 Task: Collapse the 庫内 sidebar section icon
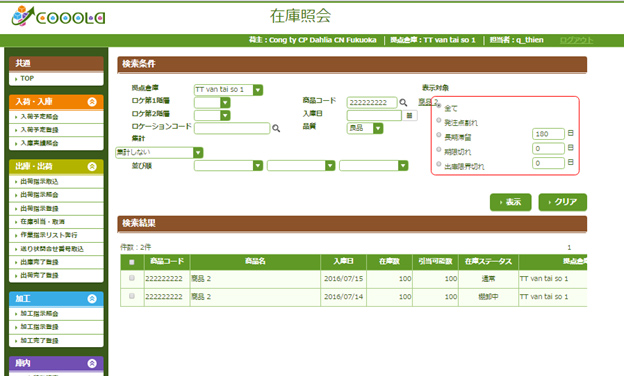tap(92, 363)
